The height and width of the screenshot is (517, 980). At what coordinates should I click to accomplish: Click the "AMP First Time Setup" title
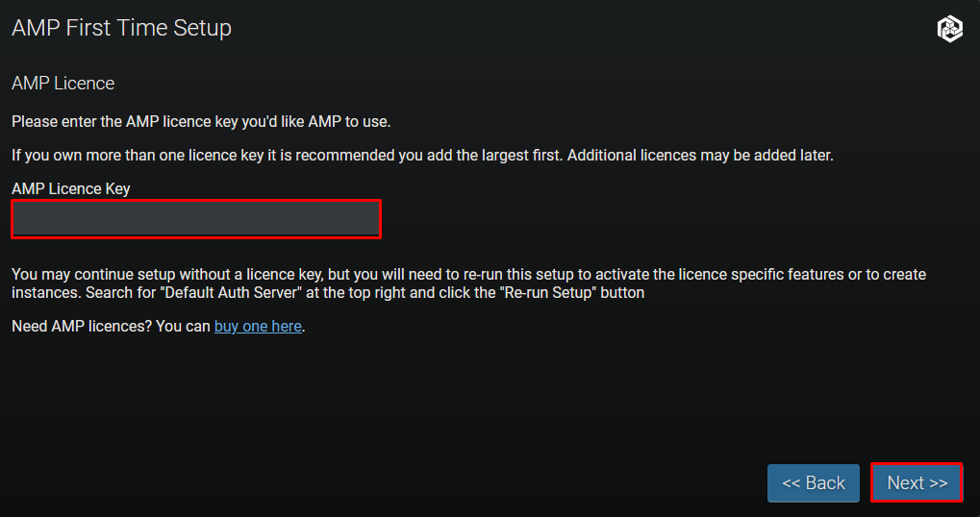pos(121,28)
